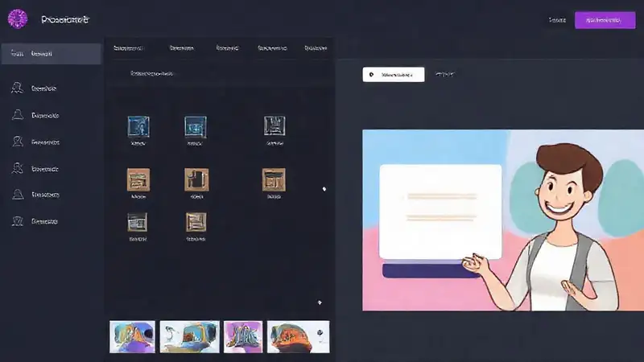
Task: Select the highlighted item atop the left sidebar
Action: point(51,54)
